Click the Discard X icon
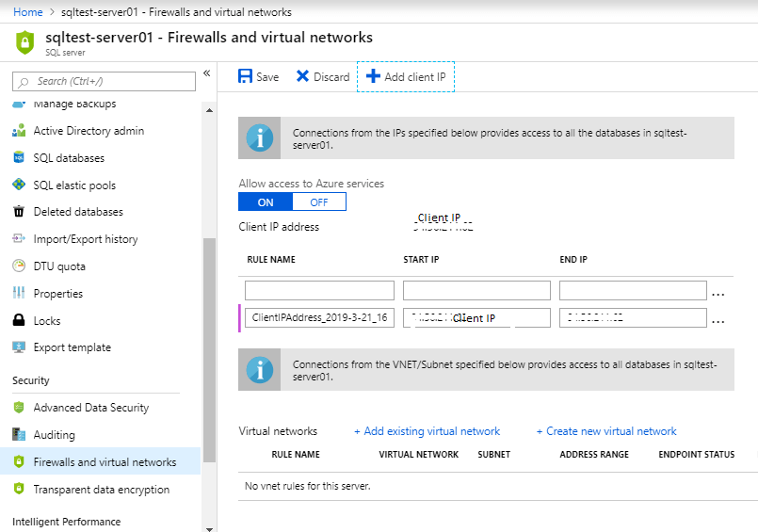 click(302, 76)
